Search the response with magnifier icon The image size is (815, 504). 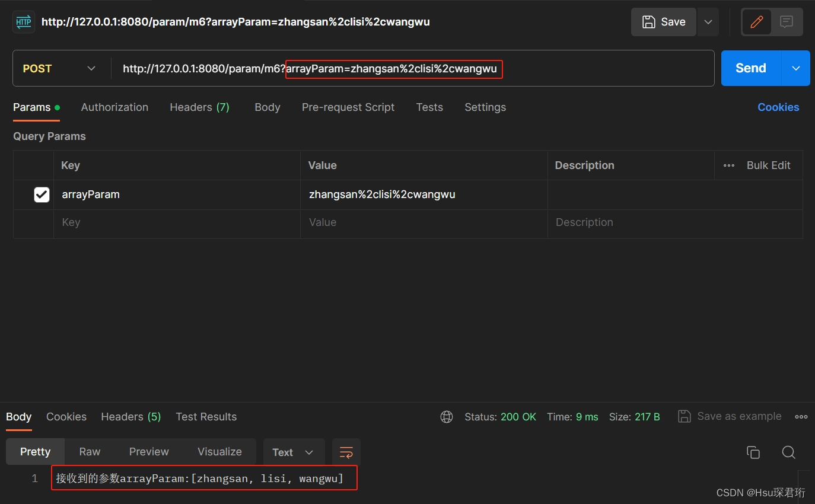click(788, 452)
